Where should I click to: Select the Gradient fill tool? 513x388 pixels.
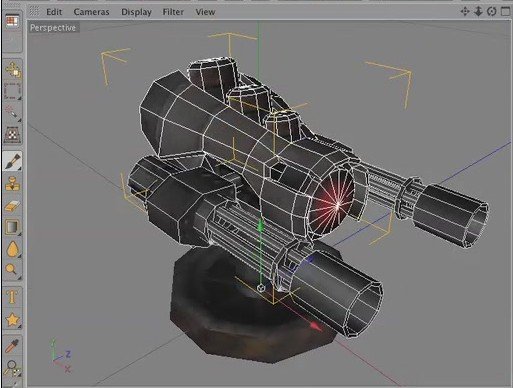tap(12, 227)
